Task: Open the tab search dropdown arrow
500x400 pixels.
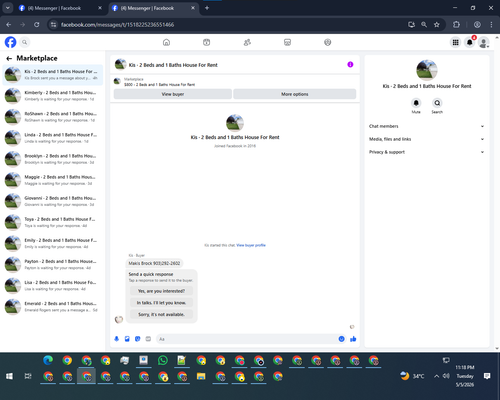Action: [x=8, y=8]
